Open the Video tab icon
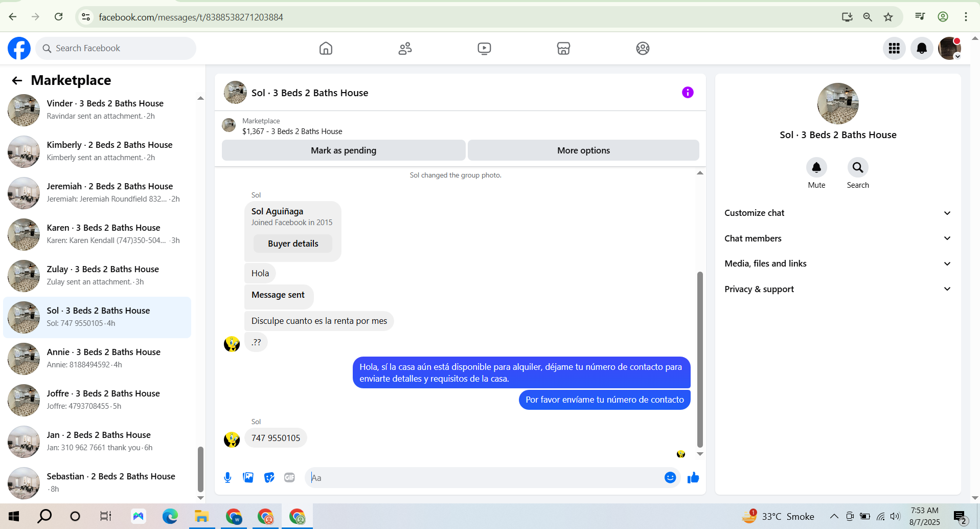This screenshot has height=529, width=980. [x=484, y=48]
